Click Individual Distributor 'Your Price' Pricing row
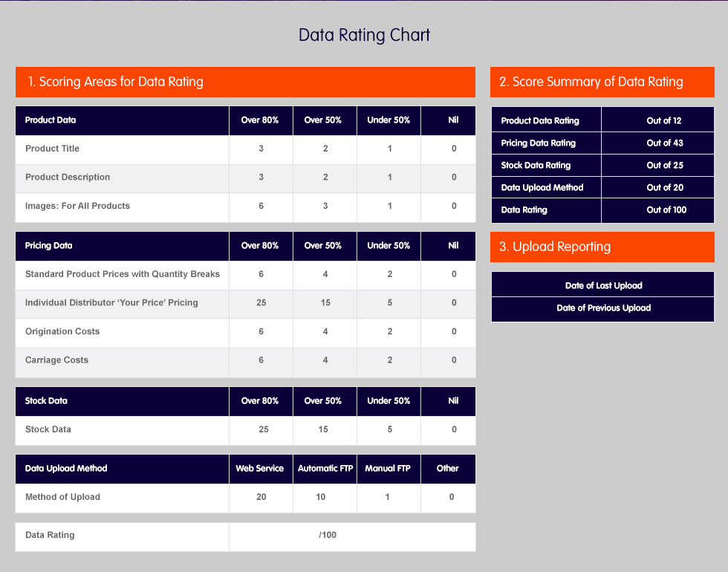 click(111, 303)
